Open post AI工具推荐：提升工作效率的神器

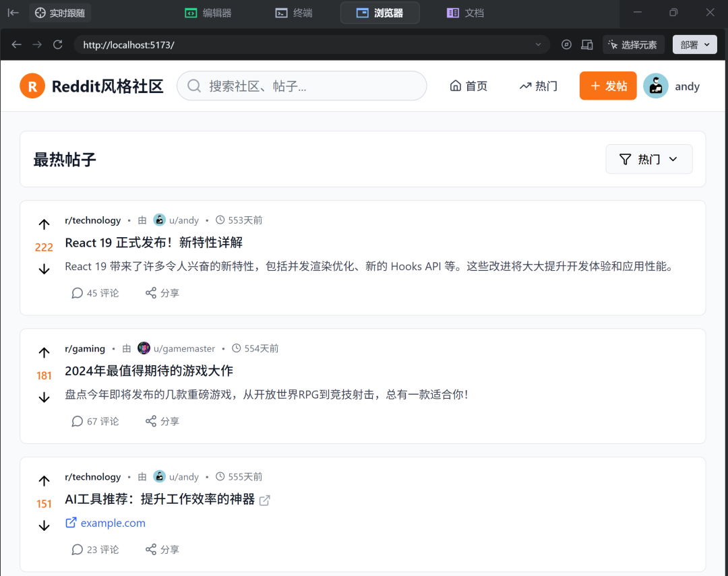coord(160,499)
